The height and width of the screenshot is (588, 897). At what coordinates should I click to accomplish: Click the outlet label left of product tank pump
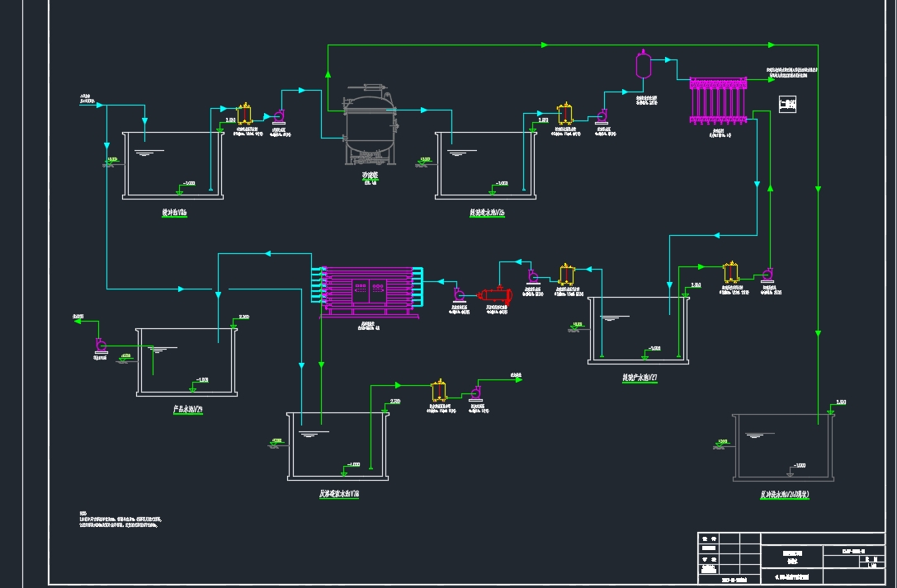(78, 316)
